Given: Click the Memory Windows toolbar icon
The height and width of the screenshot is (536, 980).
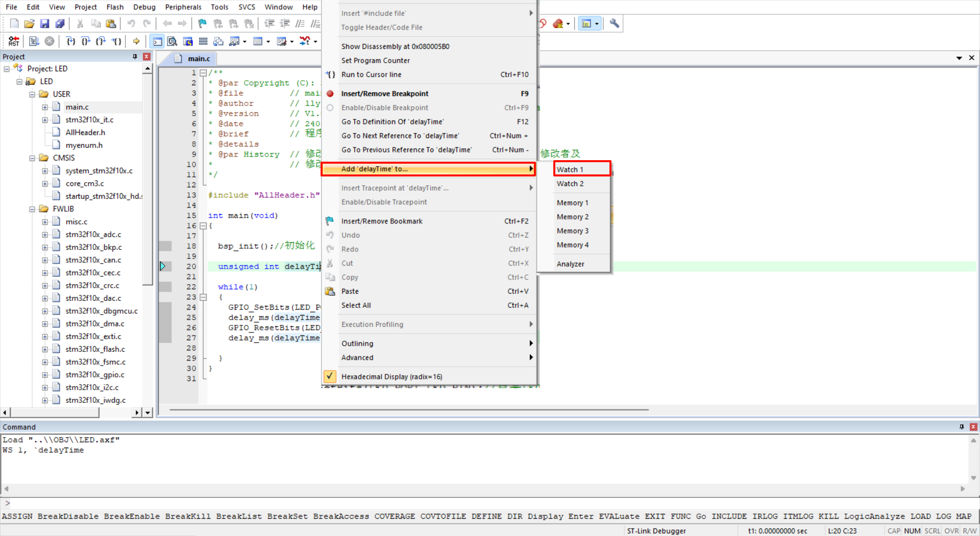Looking at the screenshot, I should coord(258,41).
